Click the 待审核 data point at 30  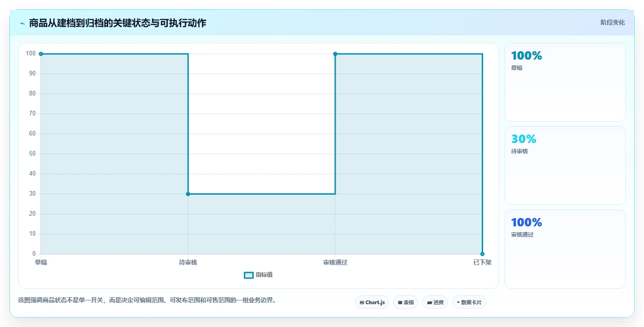click(188, 194)
